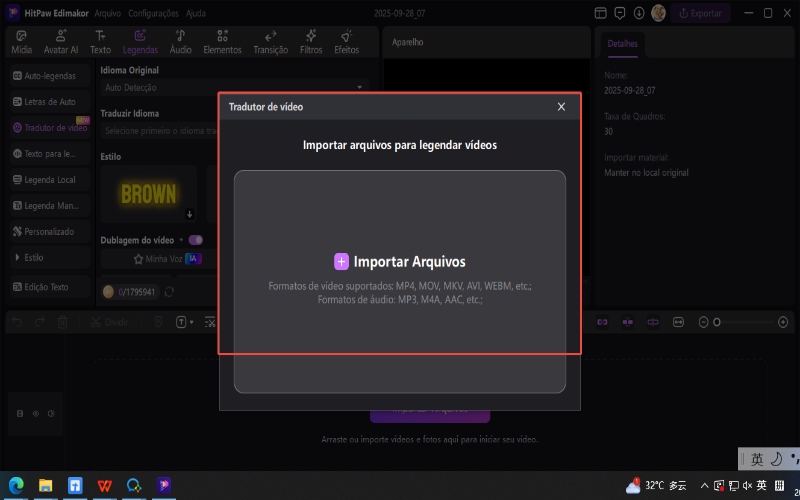The image size is (800, 500).
Task: Select Letras de Auto option
Action: tap(50, 102)
